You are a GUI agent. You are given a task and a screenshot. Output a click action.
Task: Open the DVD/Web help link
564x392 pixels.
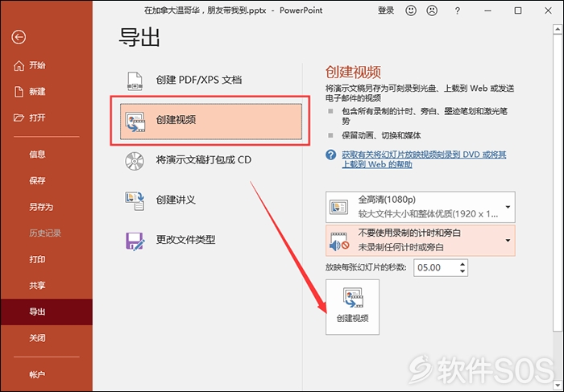point(424,159)
